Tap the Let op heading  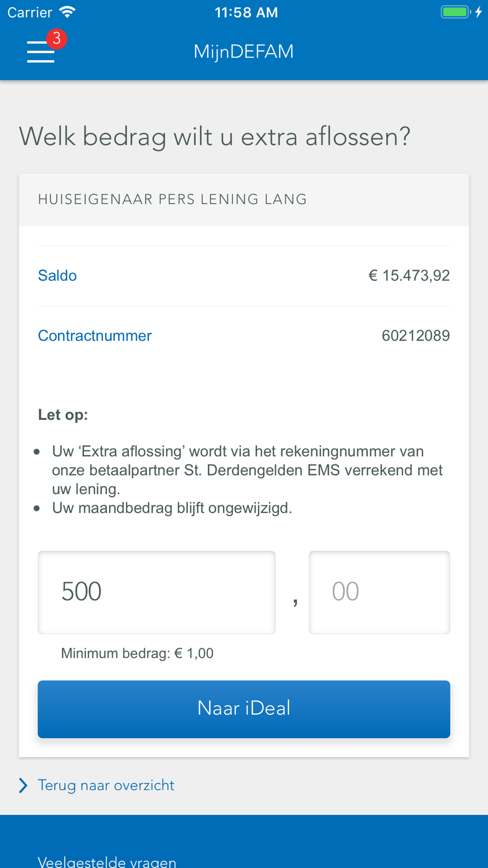click(x=63, y=415)
